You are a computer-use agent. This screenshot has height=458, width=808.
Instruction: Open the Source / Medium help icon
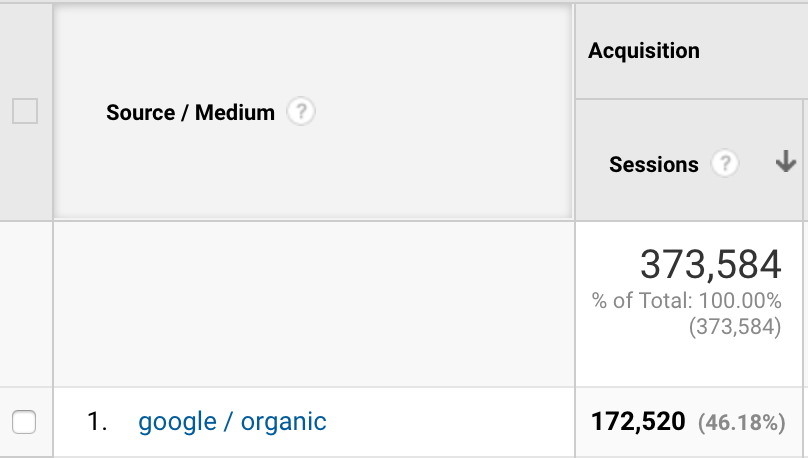point(301,112)
